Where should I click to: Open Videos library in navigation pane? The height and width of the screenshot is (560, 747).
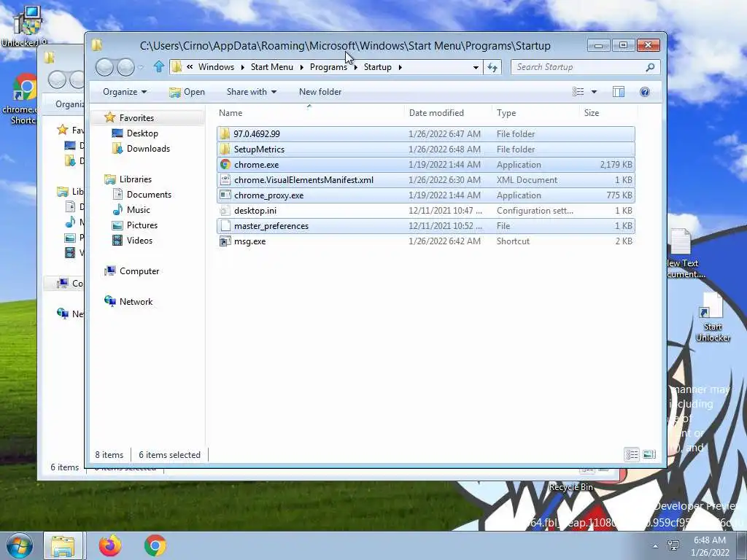click(x=139, y=241)
